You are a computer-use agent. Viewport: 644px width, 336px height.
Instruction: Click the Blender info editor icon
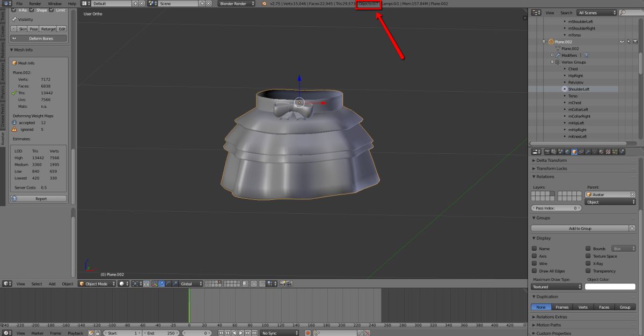6,3
